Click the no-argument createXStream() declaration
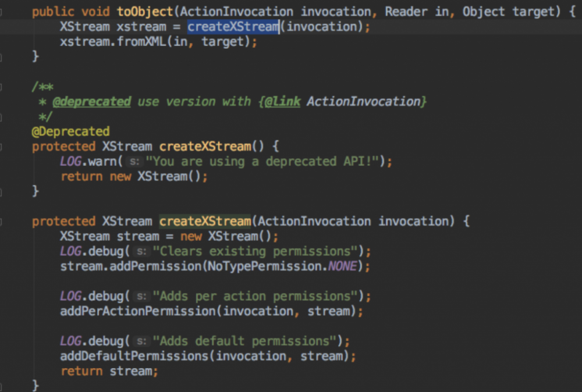582x392 pixels. click(x=205, y=147)
